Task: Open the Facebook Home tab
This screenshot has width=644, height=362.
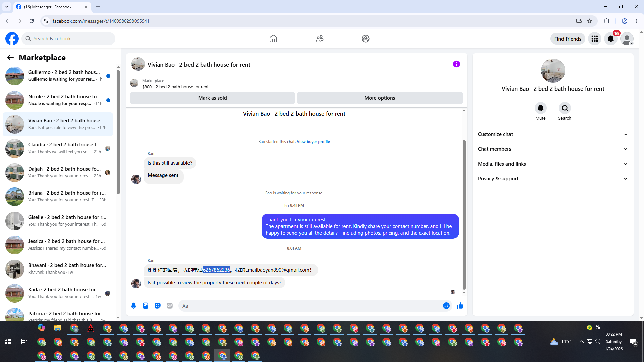Action: coord(273,39)
